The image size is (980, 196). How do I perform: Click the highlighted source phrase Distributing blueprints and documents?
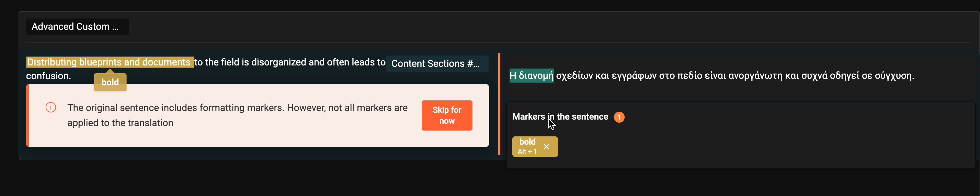(x=110, y=62)
